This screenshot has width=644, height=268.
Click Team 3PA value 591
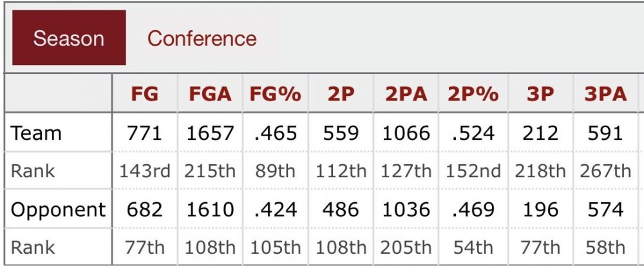pos(605,133)
